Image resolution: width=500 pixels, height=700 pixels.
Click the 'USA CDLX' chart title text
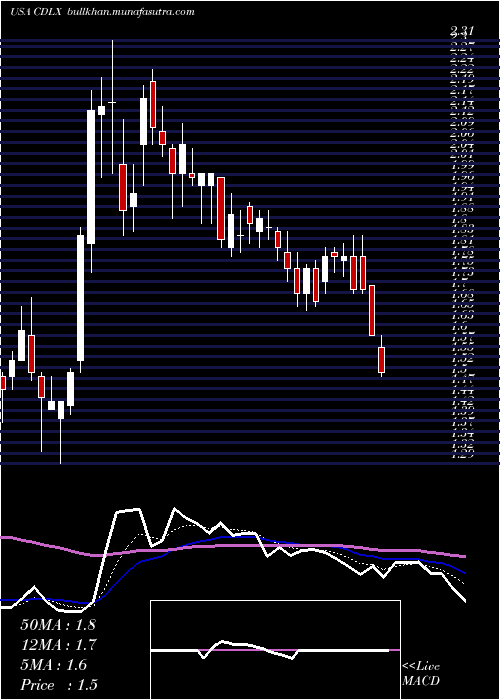[x=37, y=12]
